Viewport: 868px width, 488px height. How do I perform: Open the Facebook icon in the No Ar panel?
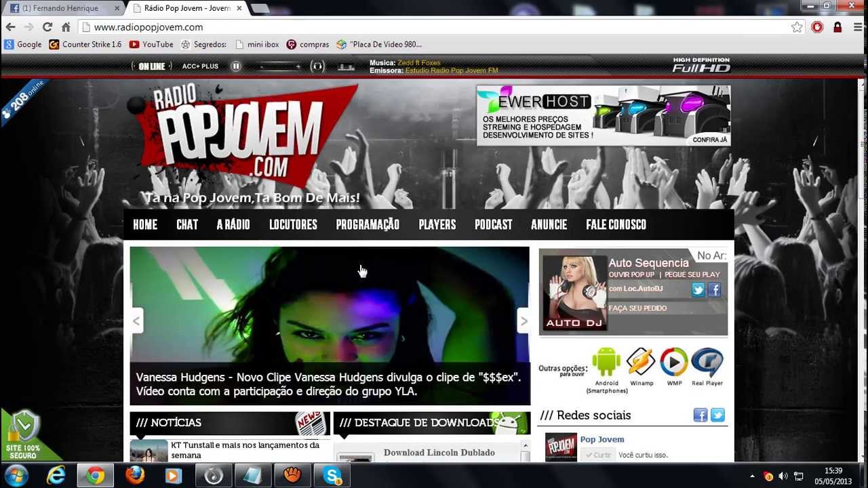[714, 290]
